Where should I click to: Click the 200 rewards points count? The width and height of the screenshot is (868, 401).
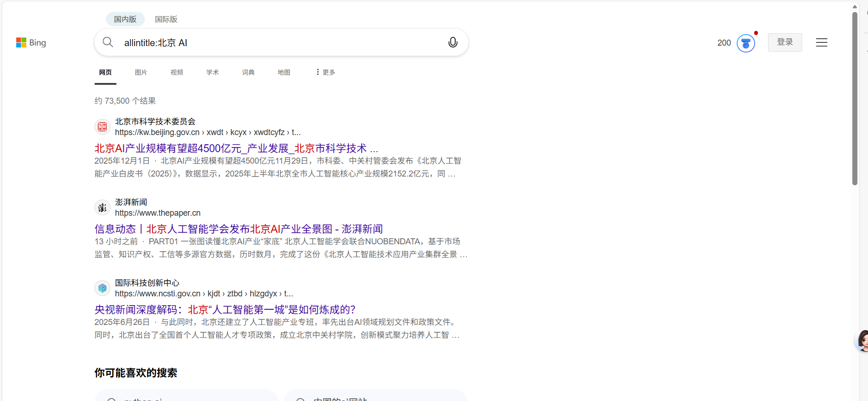point(724,43)
